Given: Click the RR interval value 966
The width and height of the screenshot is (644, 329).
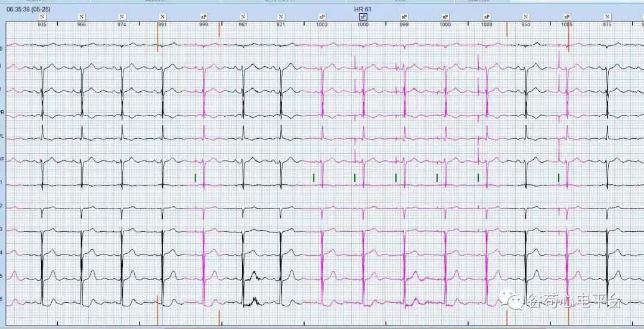Looking at the screenshot, I should (82, 24).
